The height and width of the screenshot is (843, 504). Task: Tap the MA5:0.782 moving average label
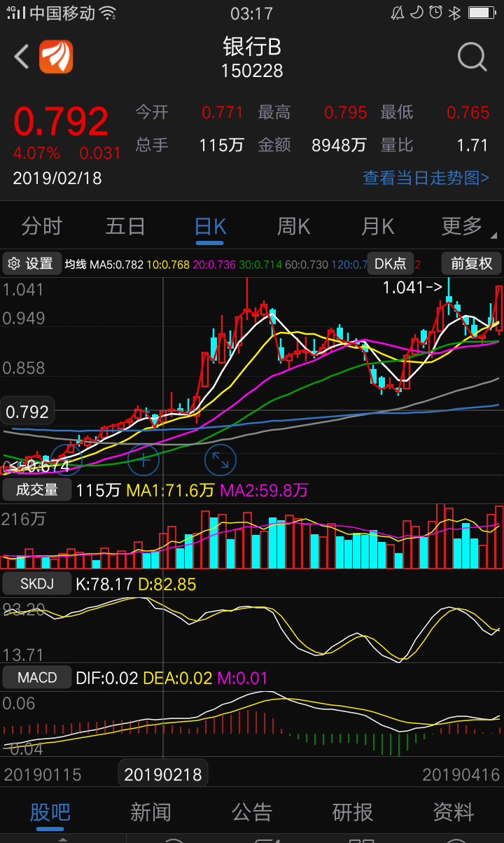click(116, 265)
